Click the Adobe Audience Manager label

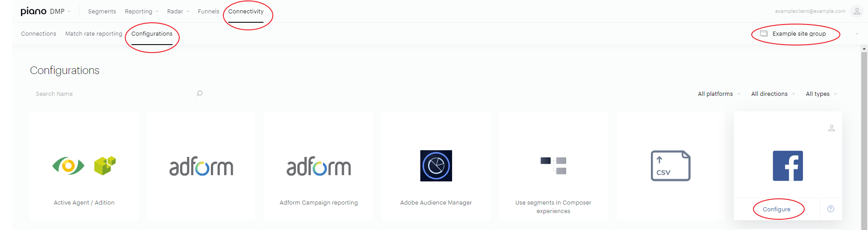click(436, 203)
